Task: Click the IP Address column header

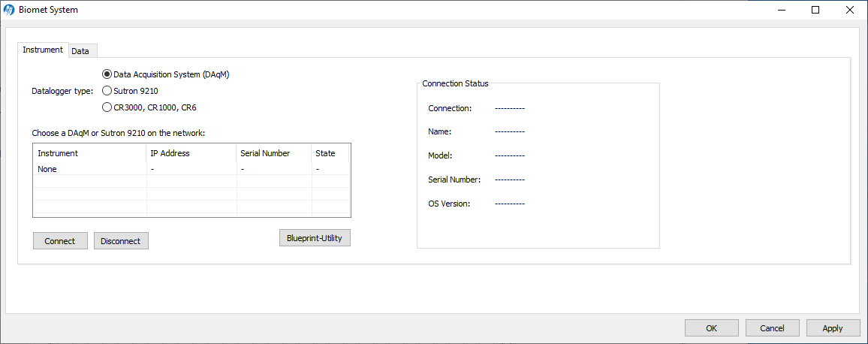Action: click(192, 153)
